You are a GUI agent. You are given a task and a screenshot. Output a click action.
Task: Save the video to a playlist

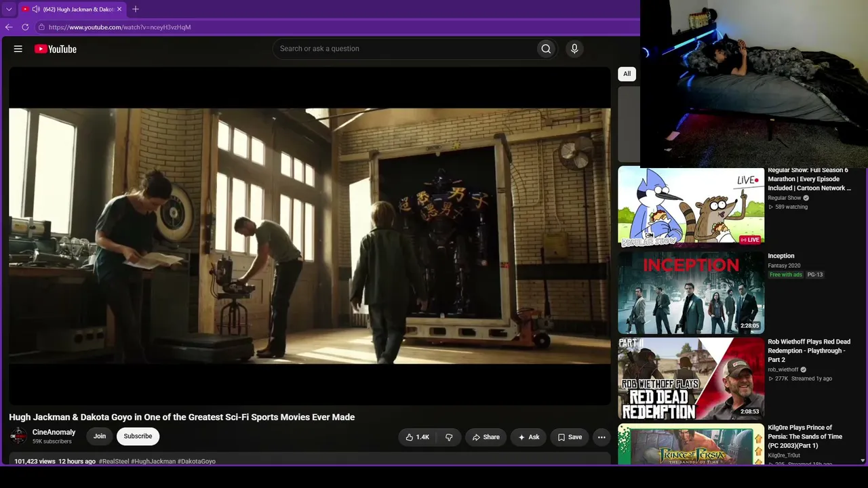[570, 437]
